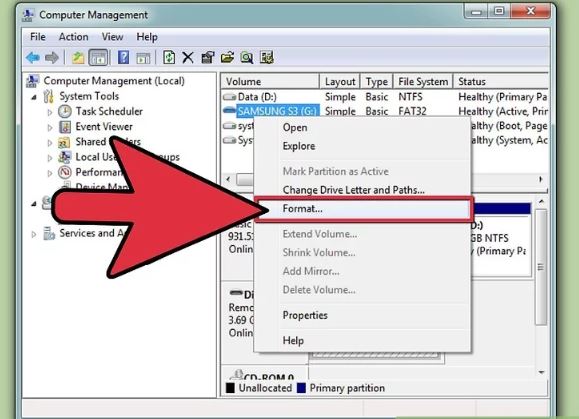Click the Back arrow toolbar icon

33,58
